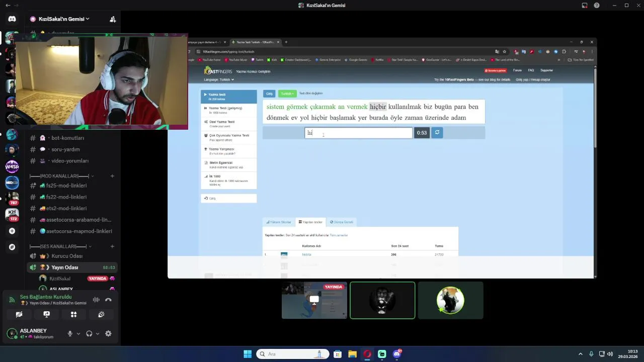
Task: Select Çok Oyunculu Yazma Testi in sidebar
Action: click(228, 137)
